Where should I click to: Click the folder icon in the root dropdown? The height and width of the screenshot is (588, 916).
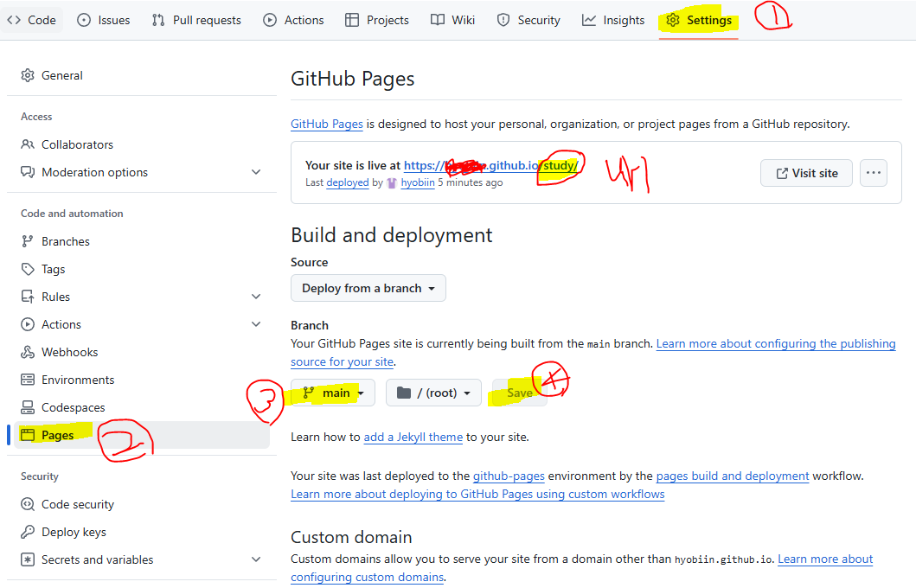pyautogui.click(x=404, y=393)
